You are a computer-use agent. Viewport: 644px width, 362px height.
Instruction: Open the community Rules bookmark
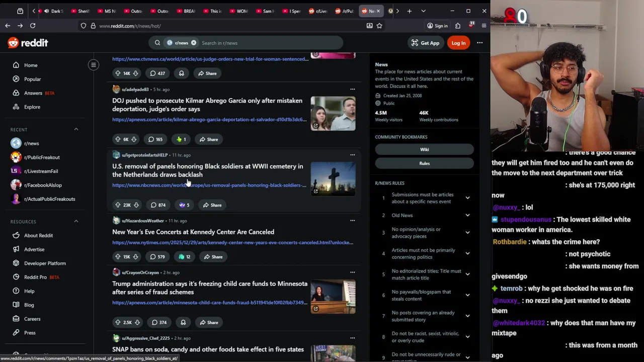(x=425, y=163)
